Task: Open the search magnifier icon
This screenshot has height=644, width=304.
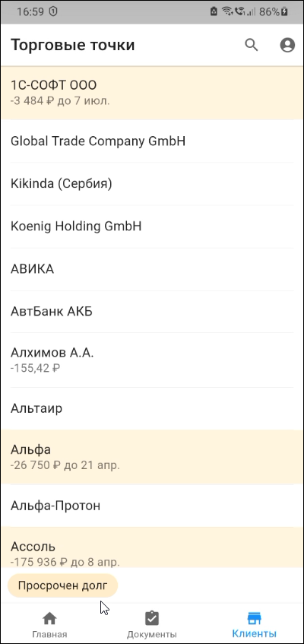Action: [252, 45]
